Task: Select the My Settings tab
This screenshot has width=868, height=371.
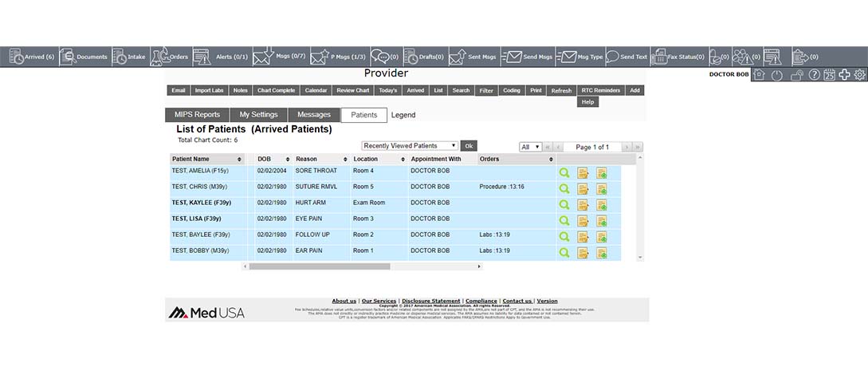Action: click(258, 115)
